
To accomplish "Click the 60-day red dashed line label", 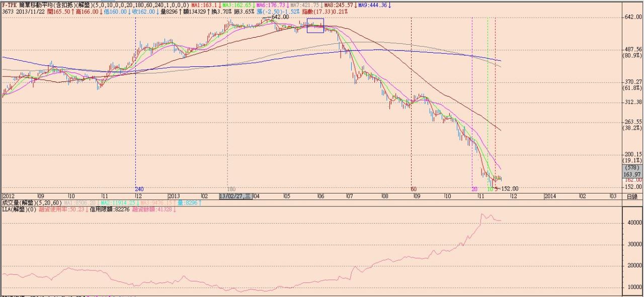I will 414,189.
